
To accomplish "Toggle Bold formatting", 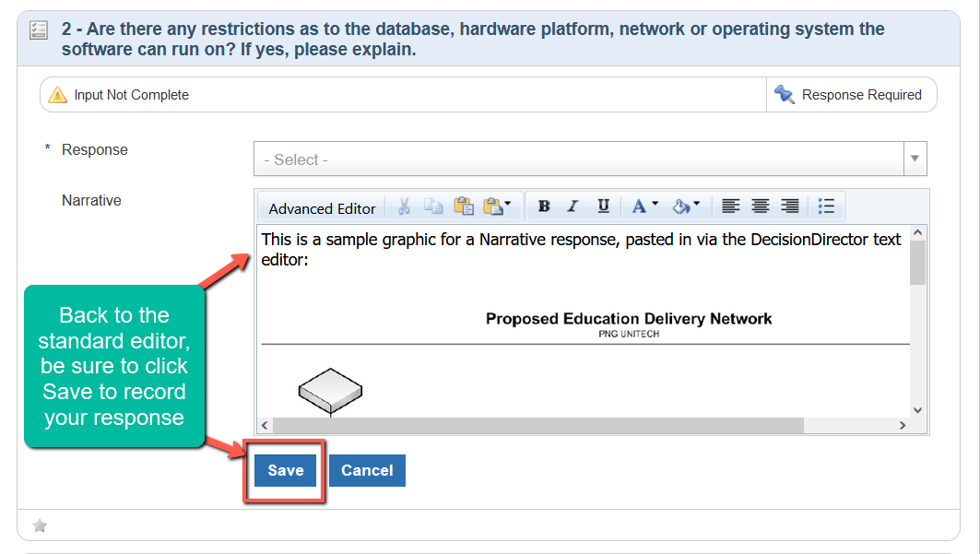I will coord(544,206).
